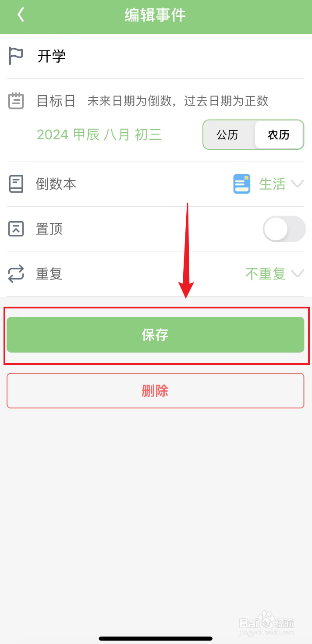The height and width of the screenshot is (644, 312).
Task: Open the date 2024 甲辰 八月 初三
Action: 99,134
